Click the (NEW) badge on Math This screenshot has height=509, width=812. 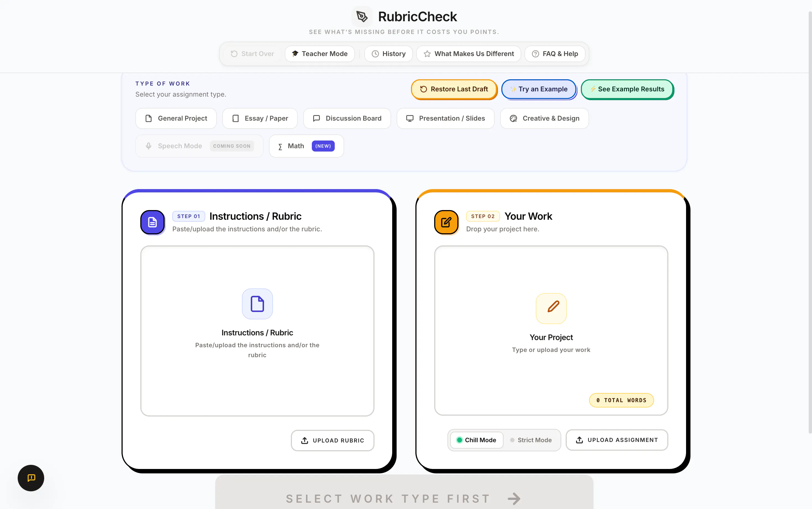point(323,146)
